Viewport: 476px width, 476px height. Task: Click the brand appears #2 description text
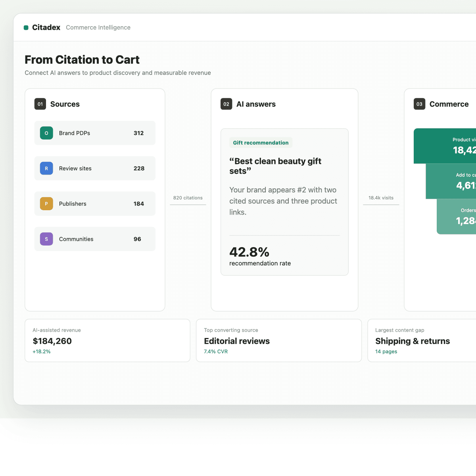coord(283,201)
